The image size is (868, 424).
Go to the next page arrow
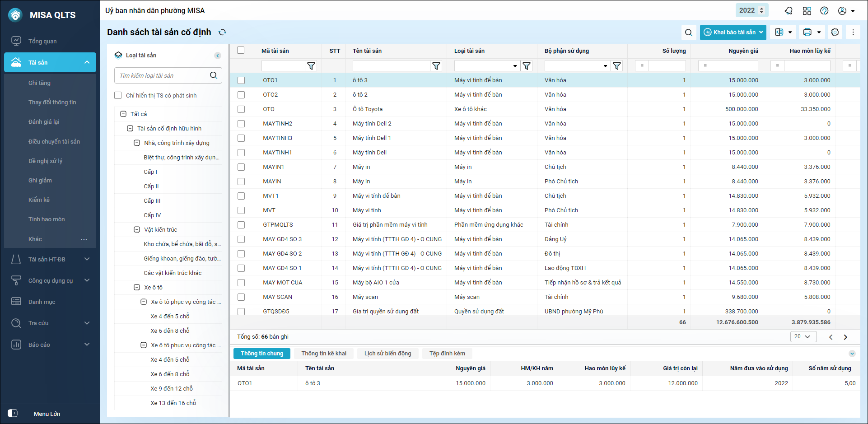tap(845, 337)
